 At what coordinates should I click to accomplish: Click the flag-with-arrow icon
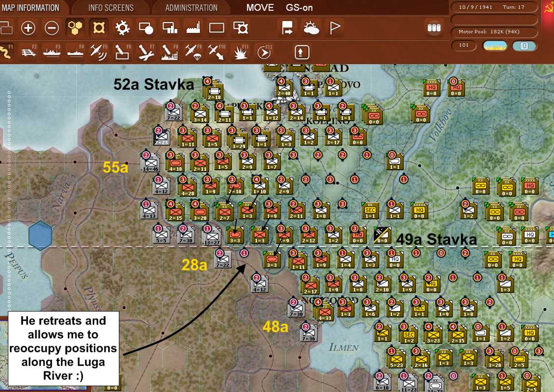point(287,28)
